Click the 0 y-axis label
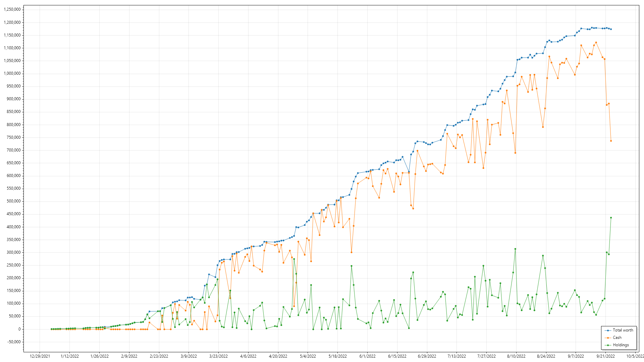Viewport: 644px width, 362px height. (19, 329)
